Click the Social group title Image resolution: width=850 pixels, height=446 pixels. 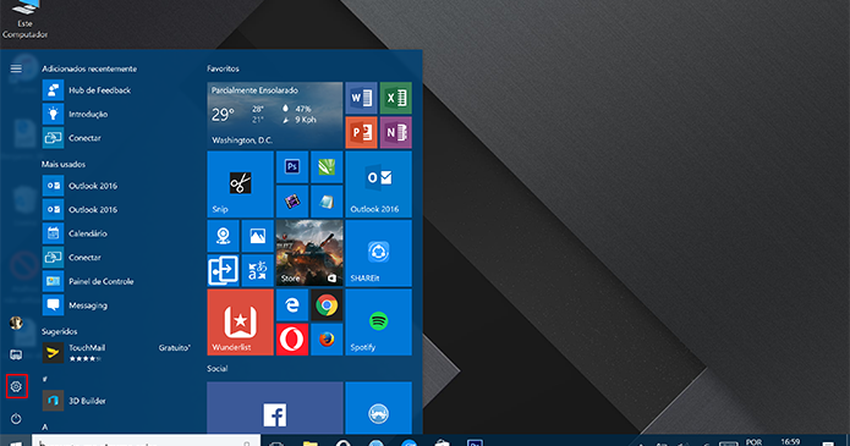(217, 369)
